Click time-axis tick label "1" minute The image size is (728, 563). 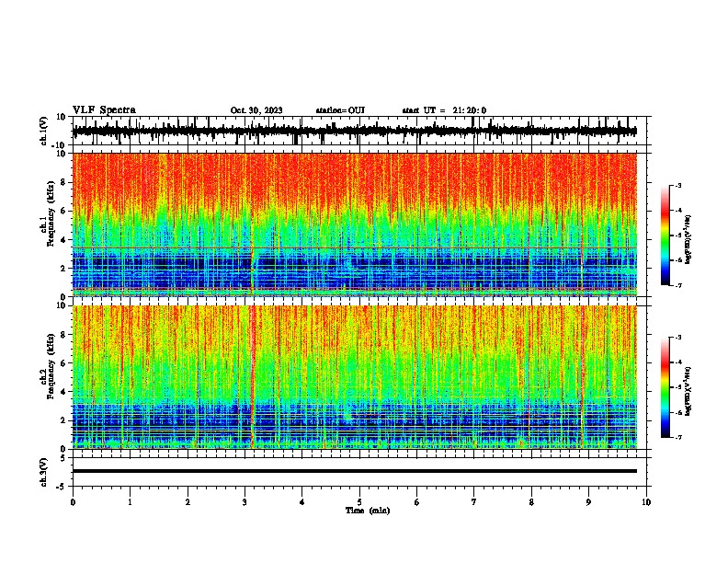click(130, 502)
